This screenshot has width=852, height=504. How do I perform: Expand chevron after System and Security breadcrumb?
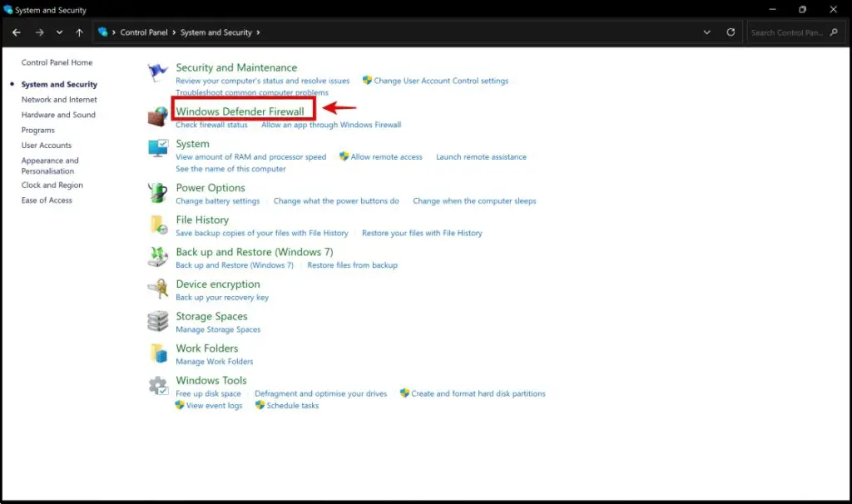(x=258, y=32)
